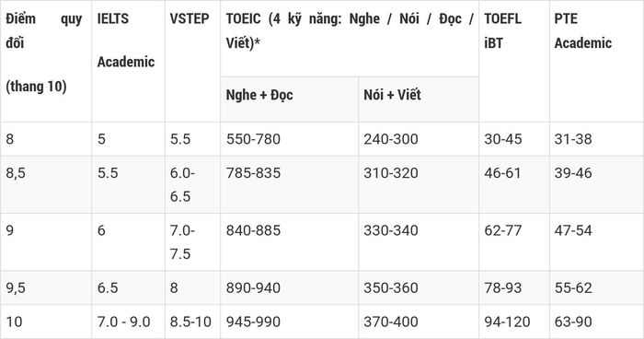Select the Điểm quy đổi header cell
The height and width of the screenshot is (339, 644).
46,61
